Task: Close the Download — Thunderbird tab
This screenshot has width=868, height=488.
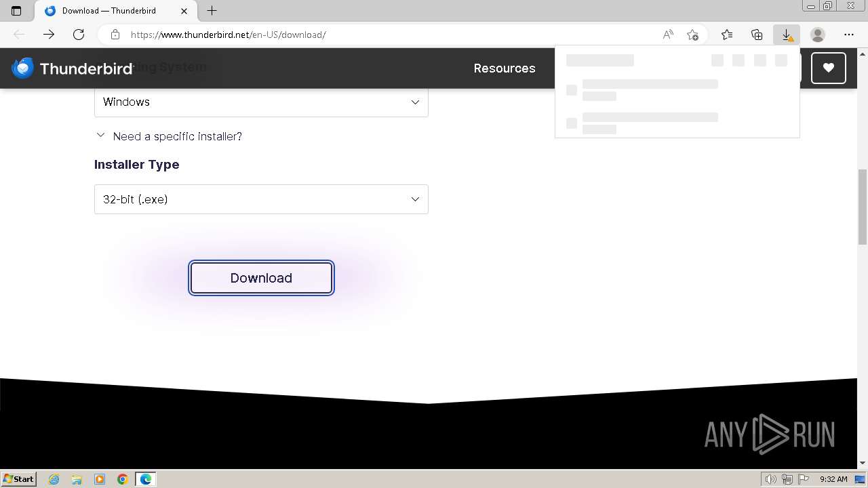Action: 184,11
